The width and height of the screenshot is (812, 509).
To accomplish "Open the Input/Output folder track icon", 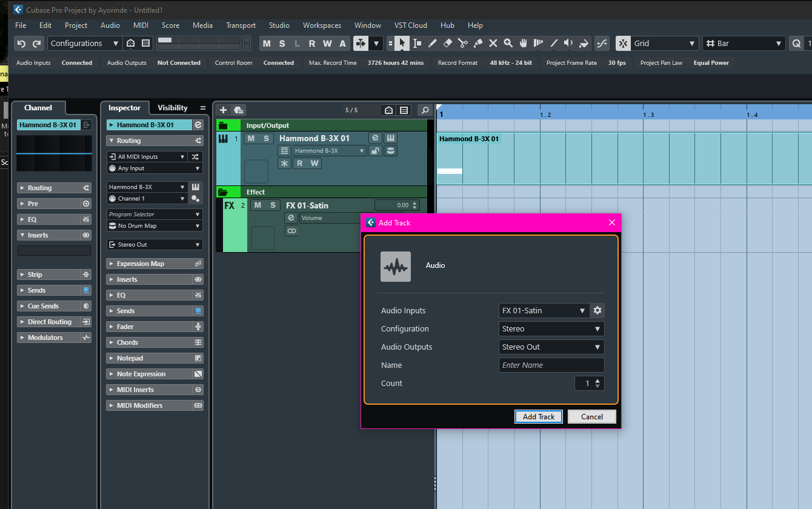I will (222, 125).
